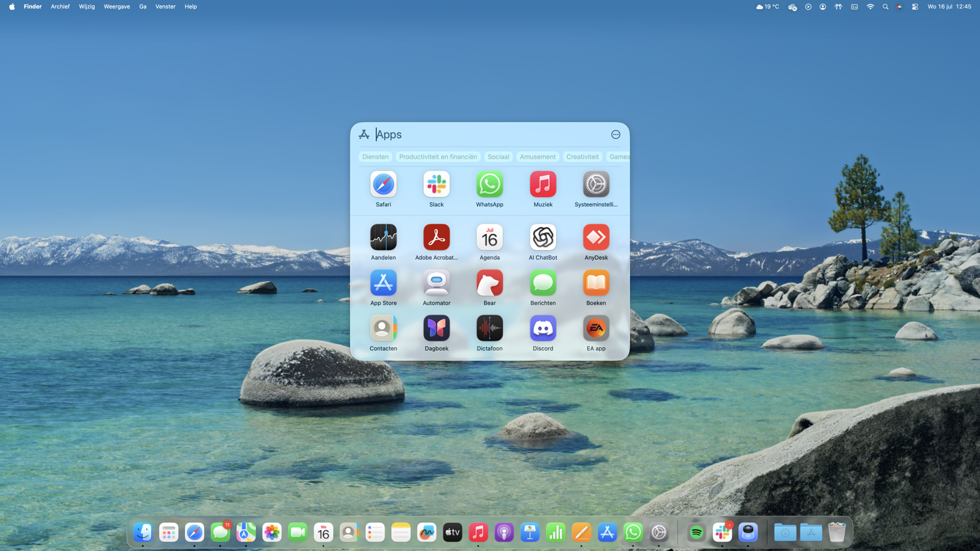
Task: Open Control Center in menu bar
Action: click(x=915, y=7)
